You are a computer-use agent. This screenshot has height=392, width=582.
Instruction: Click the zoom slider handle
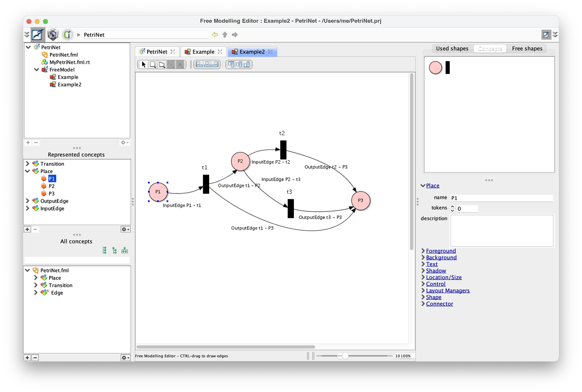click(345, 356)
